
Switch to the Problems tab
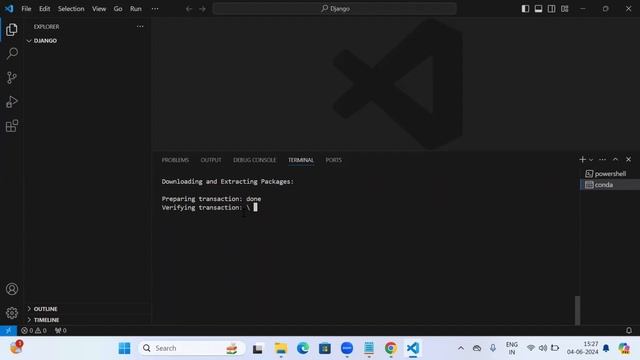pos(175,160)
